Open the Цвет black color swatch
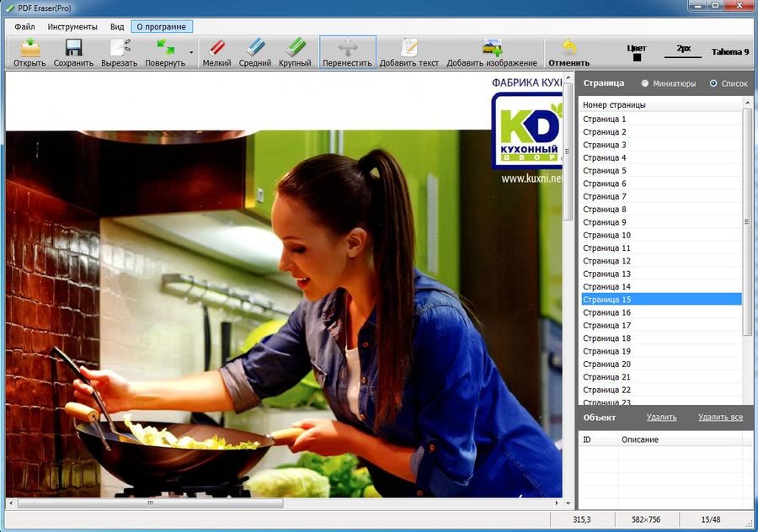The image size is (758, 532). [638, 57]
